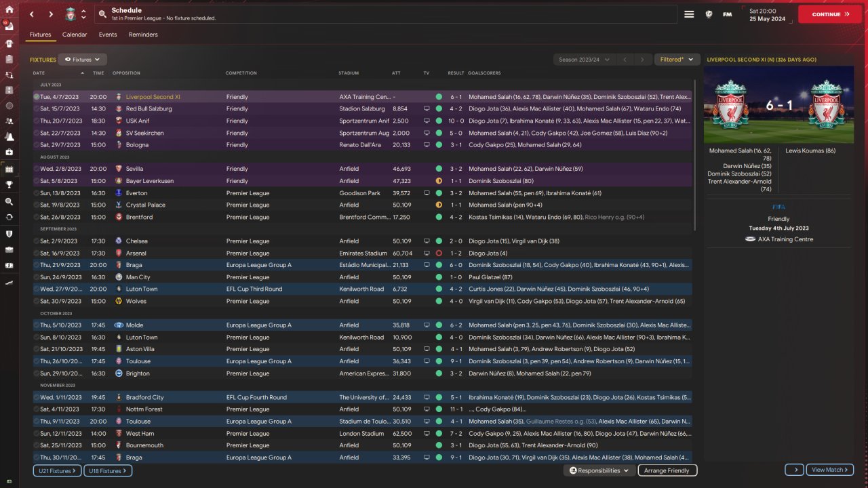Expand the Season 2023/24 dropdown
The height and width of the screenshot is (488, 868).
[584, 60]
